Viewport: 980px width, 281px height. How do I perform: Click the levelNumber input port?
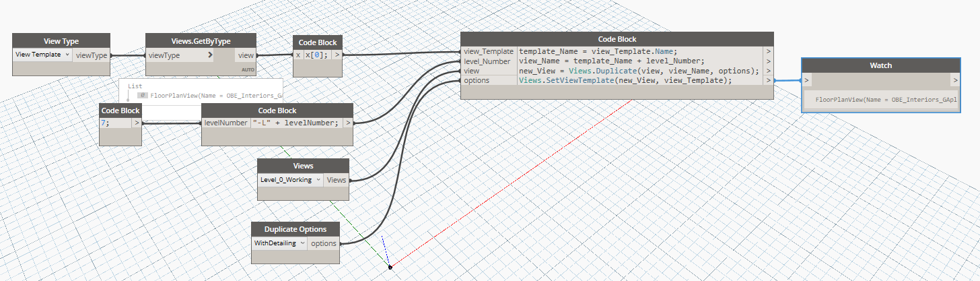tap(226, 123)
